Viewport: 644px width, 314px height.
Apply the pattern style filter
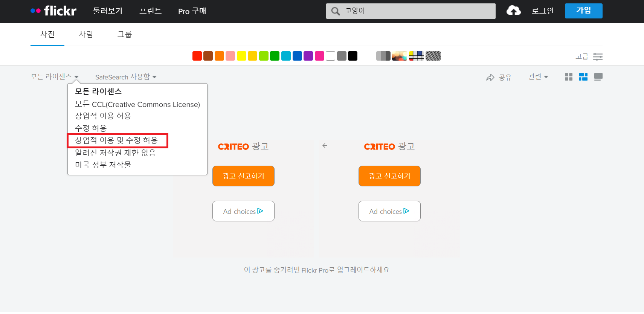433,56
